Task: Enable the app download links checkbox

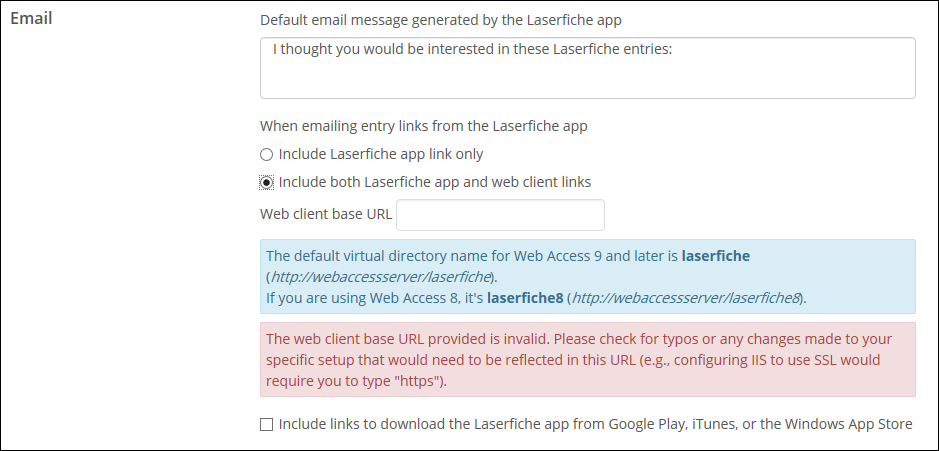Action: point(266,425)
